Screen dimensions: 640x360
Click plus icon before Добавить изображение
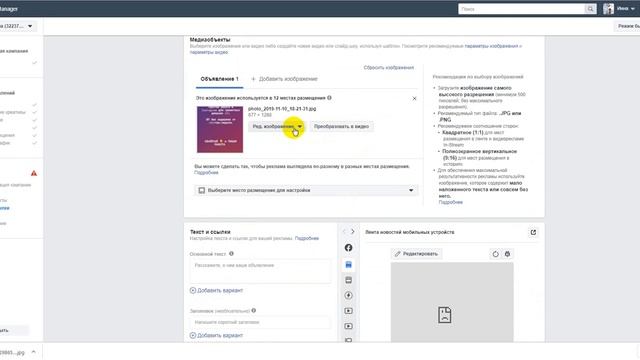[253, 79]
